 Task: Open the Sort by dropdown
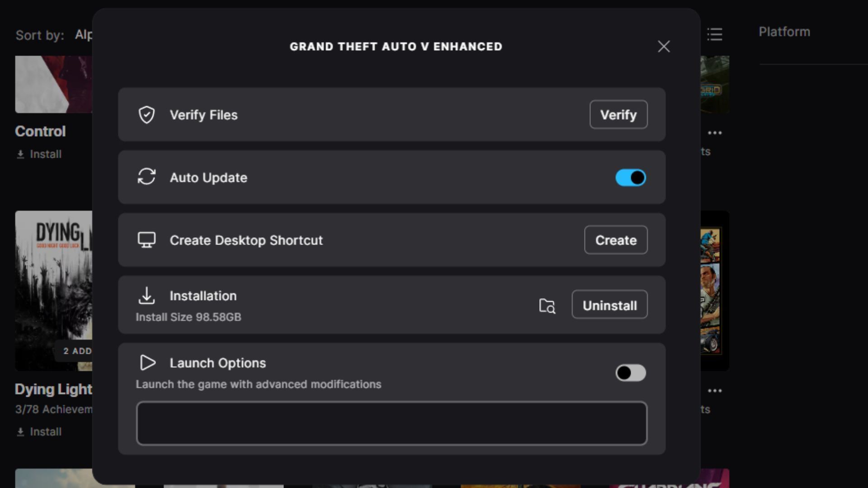tap(83, 35)
